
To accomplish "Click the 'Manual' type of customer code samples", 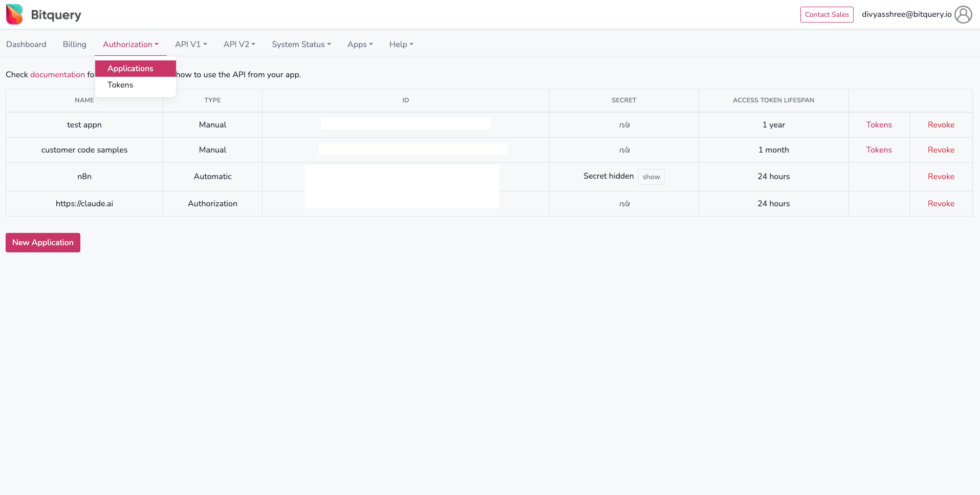I will click(x=212, y=150).
